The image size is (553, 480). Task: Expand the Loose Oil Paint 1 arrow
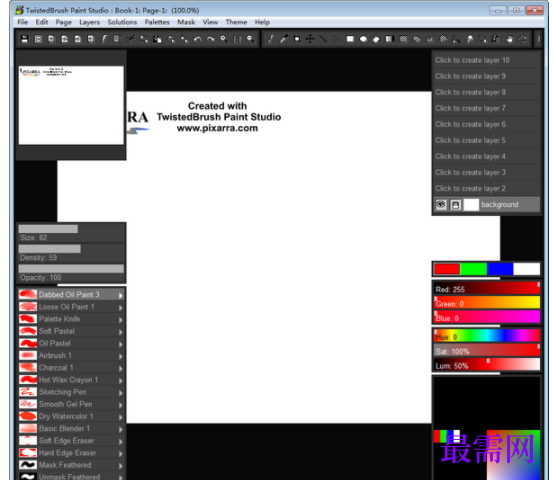[121, 308]
